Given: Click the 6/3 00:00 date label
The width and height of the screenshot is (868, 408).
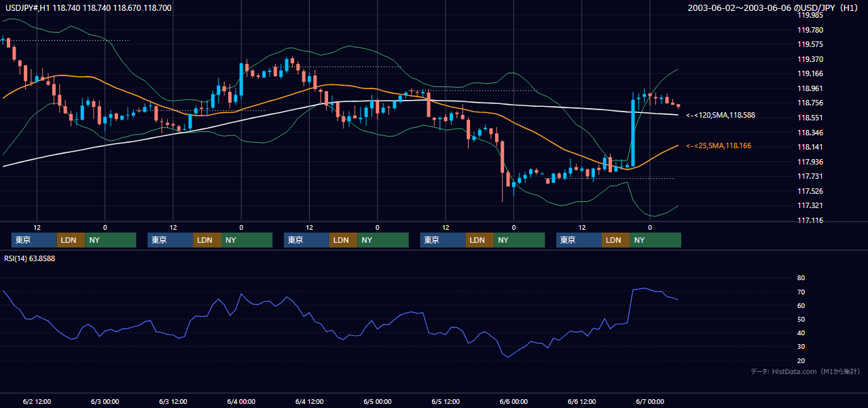Looking at the screenshot, I should click(x=105, y=401).
